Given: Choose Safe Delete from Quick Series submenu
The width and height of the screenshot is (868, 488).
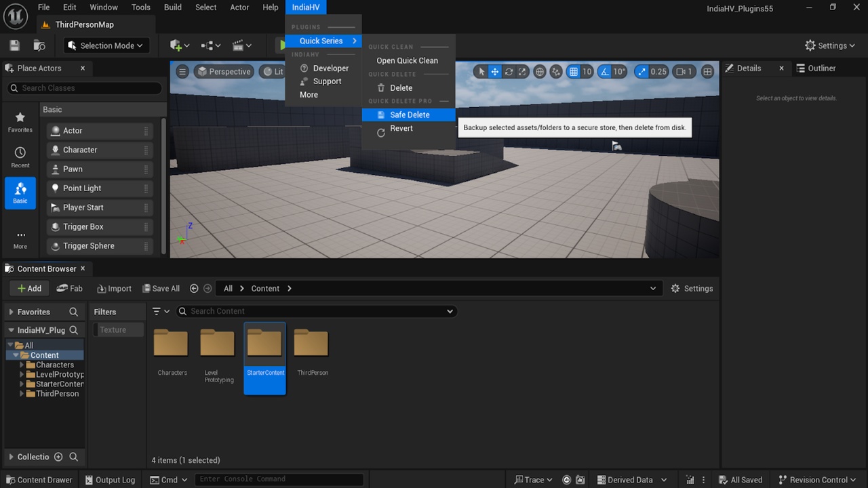Looking at the screenshot, I should 408,115.
